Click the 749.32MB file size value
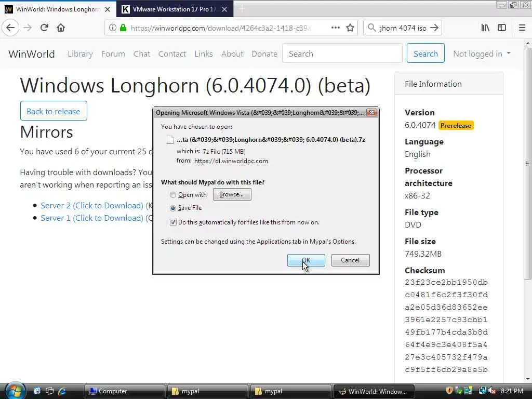The width and height of the screenshot is (532, 399). click(x=423, y=254)
